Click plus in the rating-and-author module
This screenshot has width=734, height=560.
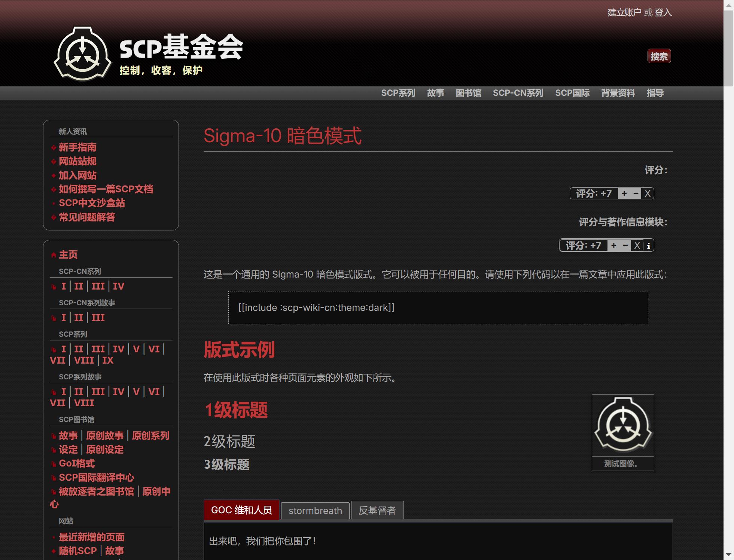[613, 245]
